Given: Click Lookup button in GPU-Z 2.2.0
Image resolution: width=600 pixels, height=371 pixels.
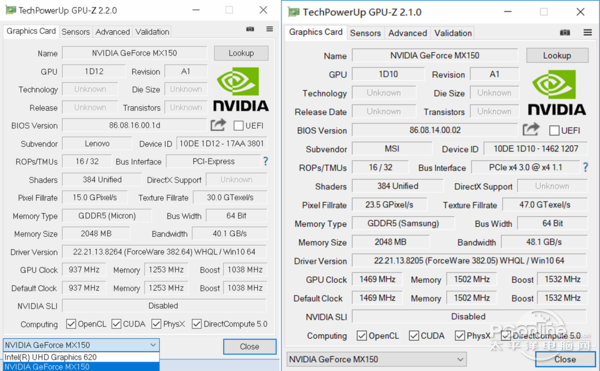Looking at the screenshot, I should (241, 53).
